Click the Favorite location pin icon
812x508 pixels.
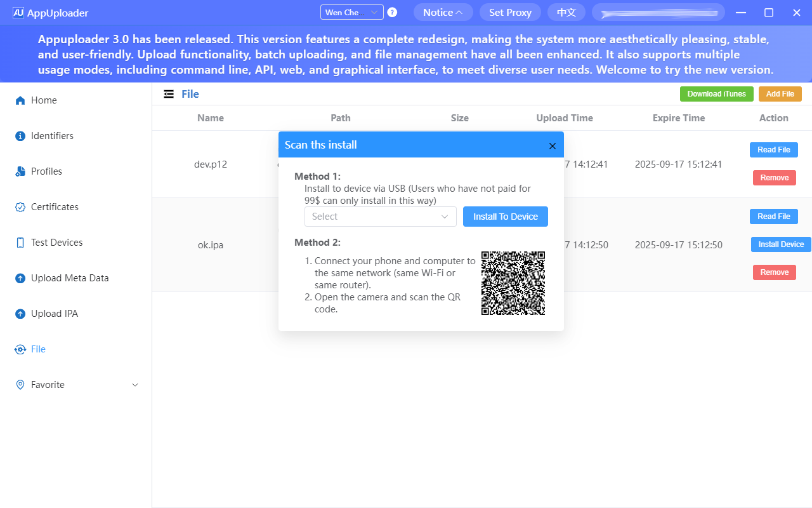(20, 385)
